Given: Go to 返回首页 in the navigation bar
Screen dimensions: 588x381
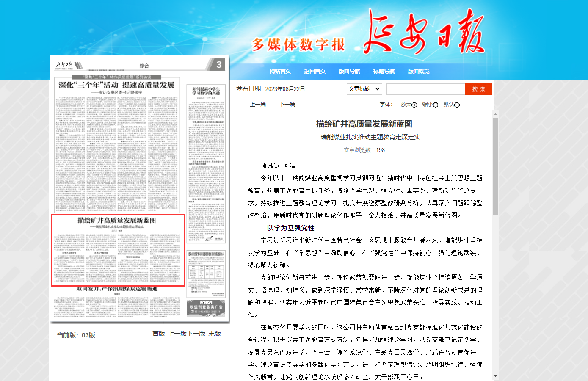Looking at the screenshot, I should [315, 71].
